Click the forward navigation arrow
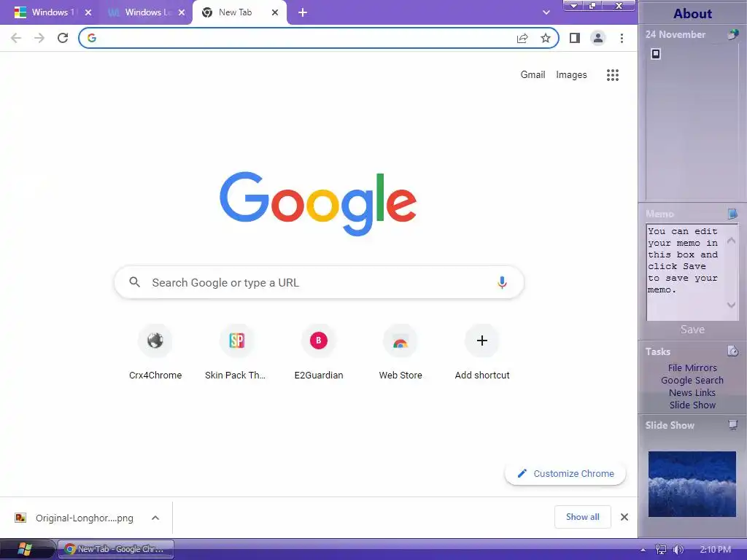 click(39, 38)
